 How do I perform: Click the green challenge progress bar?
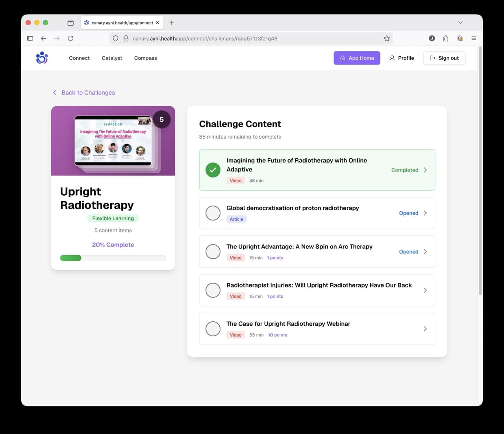click(x=70, y=258)
